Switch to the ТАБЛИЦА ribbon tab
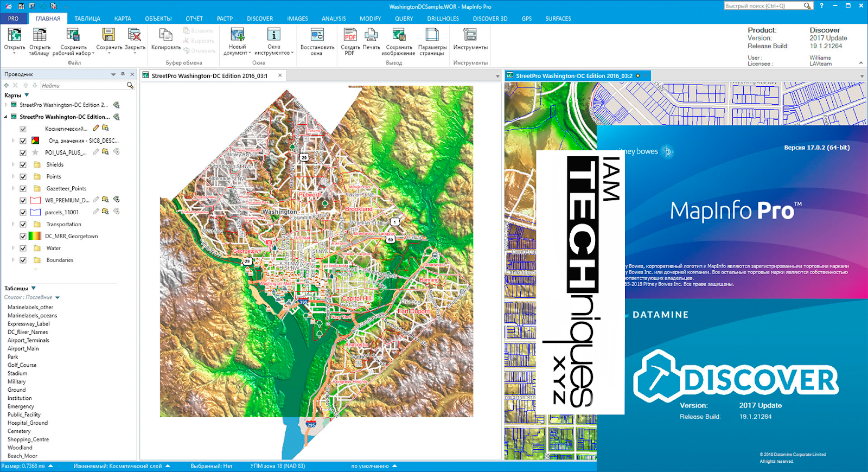Viewport: 868px width, 472px height. click(x=87, y=18)
